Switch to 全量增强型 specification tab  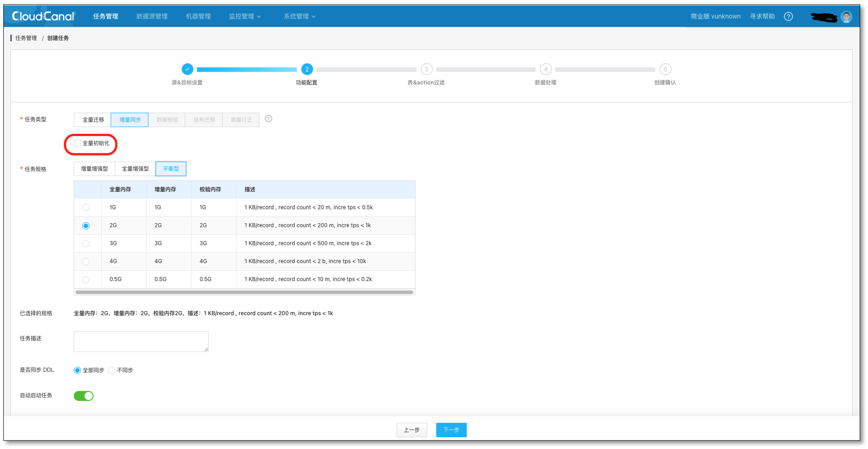coord(135,169)
